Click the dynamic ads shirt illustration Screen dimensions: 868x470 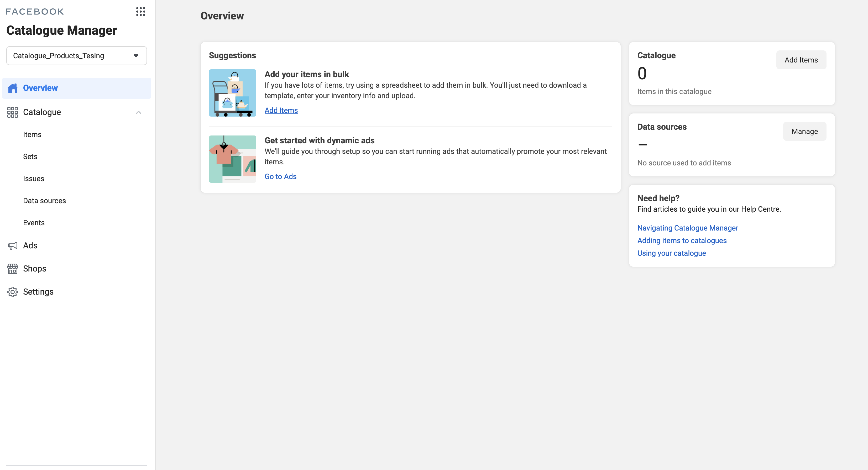[x=232, y=159]
